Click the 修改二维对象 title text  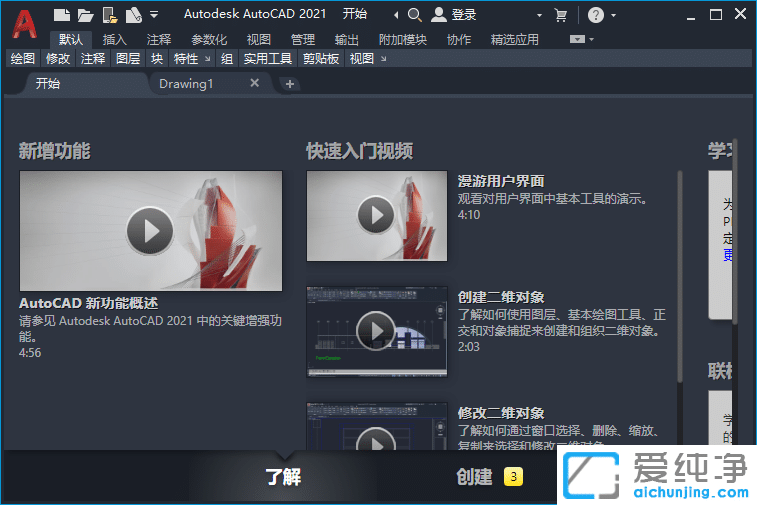pyautogui.click(x=501, y=413)
